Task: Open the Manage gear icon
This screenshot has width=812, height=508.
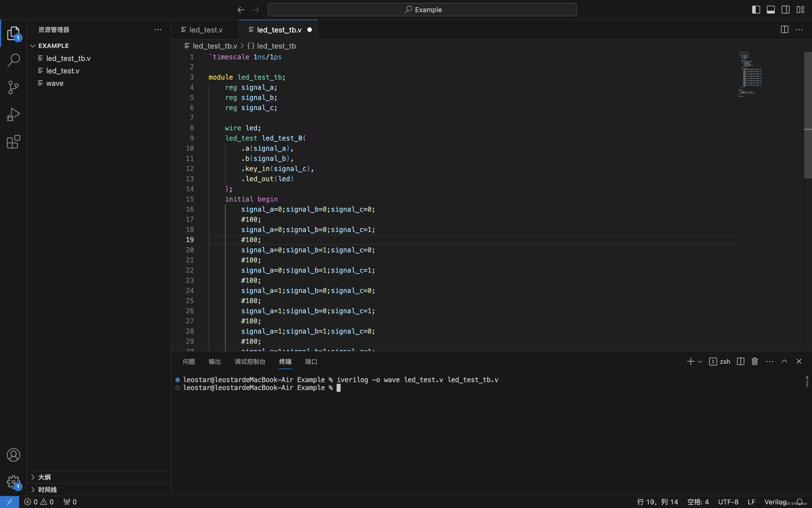Action: click(x=14, y=482)
